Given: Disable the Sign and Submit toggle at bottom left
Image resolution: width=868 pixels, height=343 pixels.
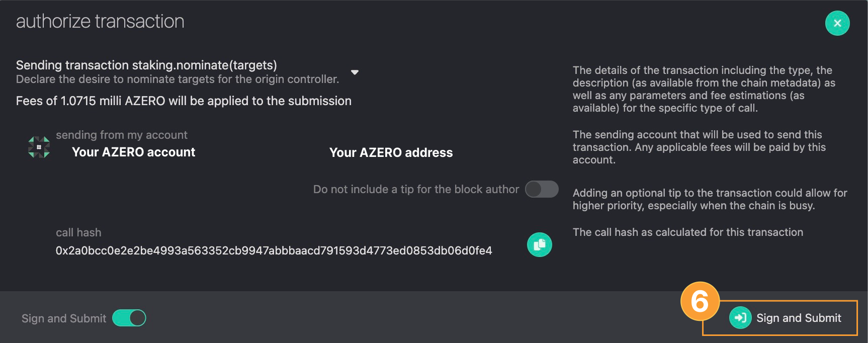Looking at the screenshot, I should [129, 318].
